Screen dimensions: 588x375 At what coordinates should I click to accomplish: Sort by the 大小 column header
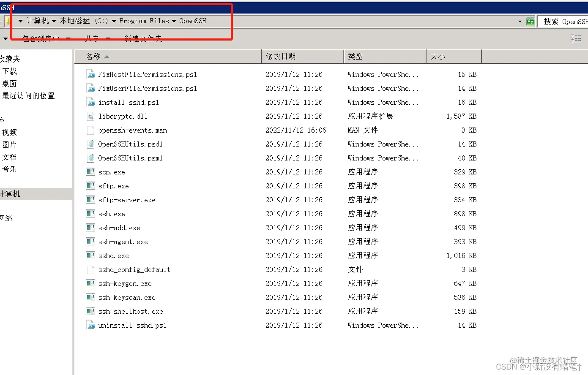coord(454,57)
